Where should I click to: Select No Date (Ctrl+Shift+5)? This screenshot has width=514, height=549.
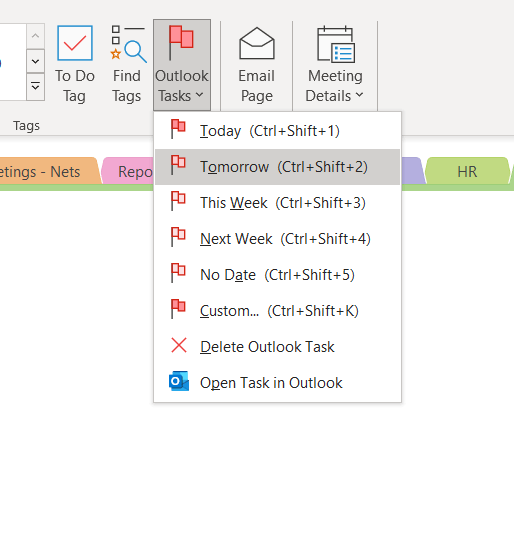[277, 275]
